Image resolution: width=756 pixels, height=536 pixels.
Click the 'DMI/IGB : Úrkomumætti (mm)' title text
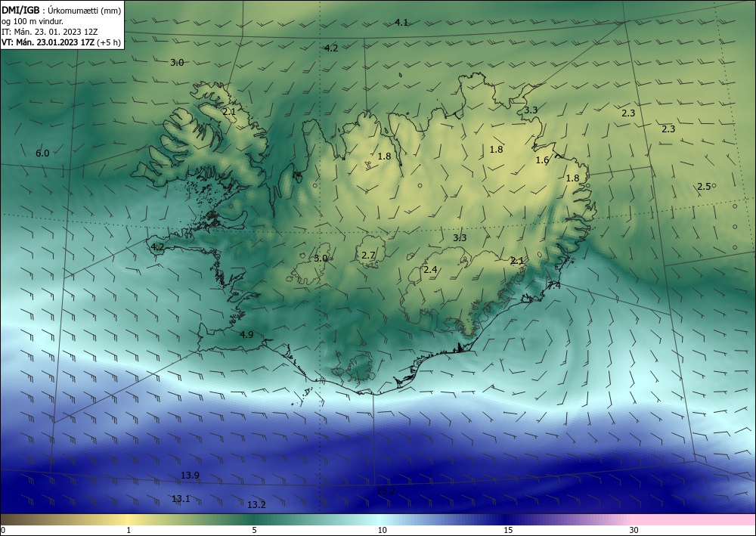coord(61,11)
